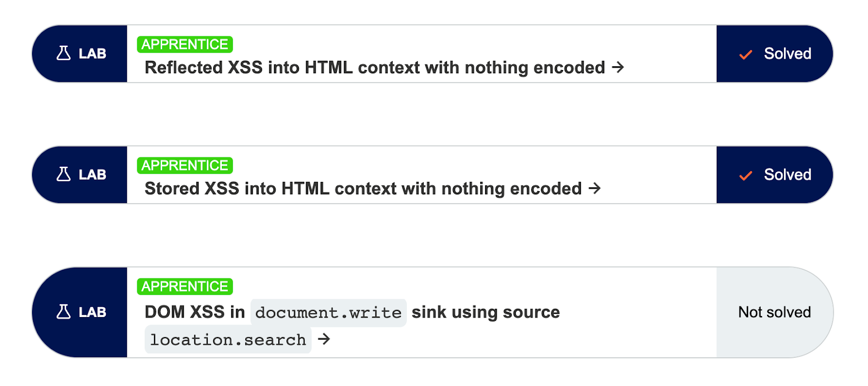Click location.search code snippet in title
Image resolution: width=868 pixels, height=386 pixels.
tap(228, 340)
